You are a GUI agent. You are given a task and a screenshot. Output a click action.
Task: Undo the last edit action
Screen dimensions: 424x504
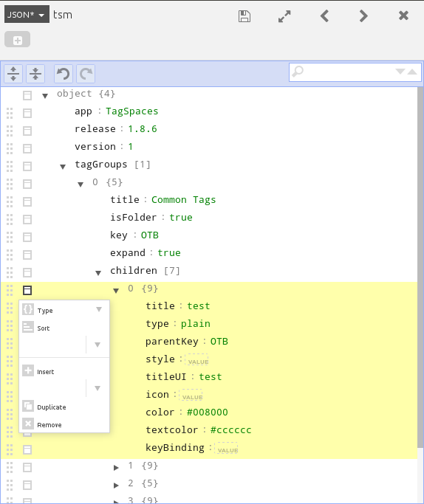(64, 74)
